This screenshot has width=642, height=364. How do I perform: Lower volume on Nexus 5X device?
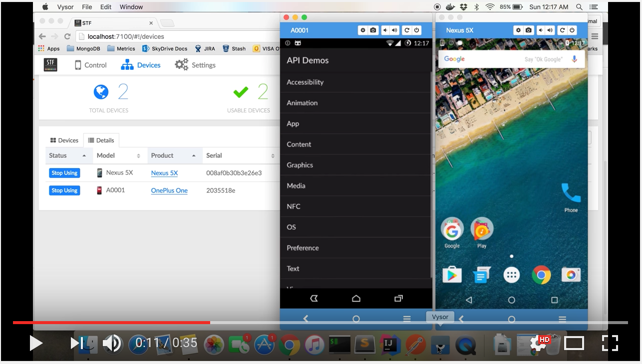541,30
